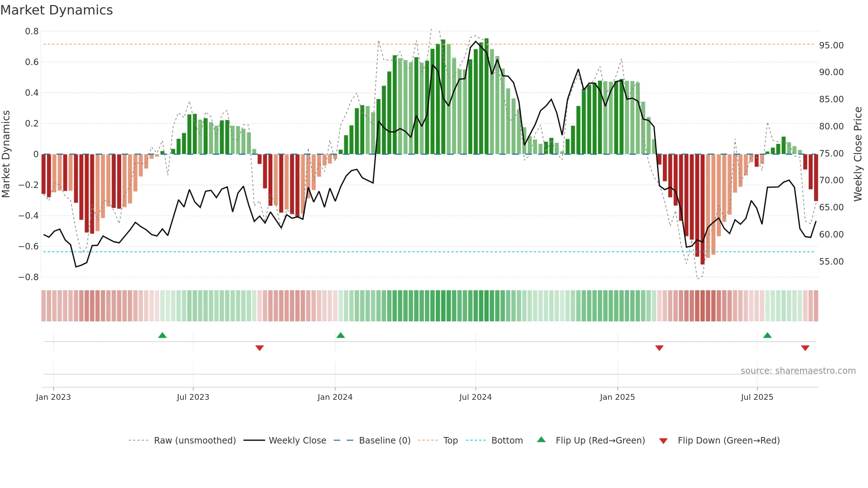Click the 0.8 left axis tick label
The height and width of the screenshot is (488, 868).
[x=32, y=31]
